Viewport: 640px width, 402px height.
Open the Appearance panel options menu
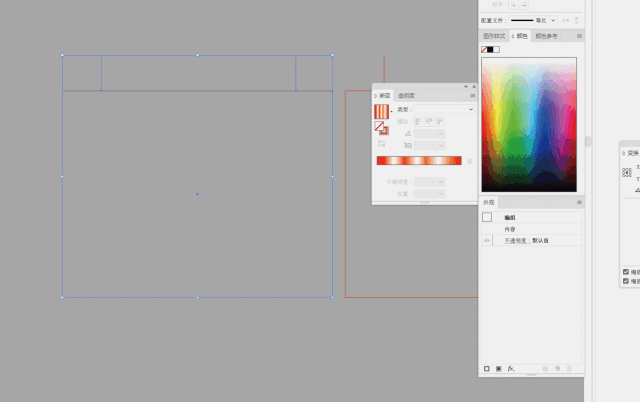coord(579,202)
